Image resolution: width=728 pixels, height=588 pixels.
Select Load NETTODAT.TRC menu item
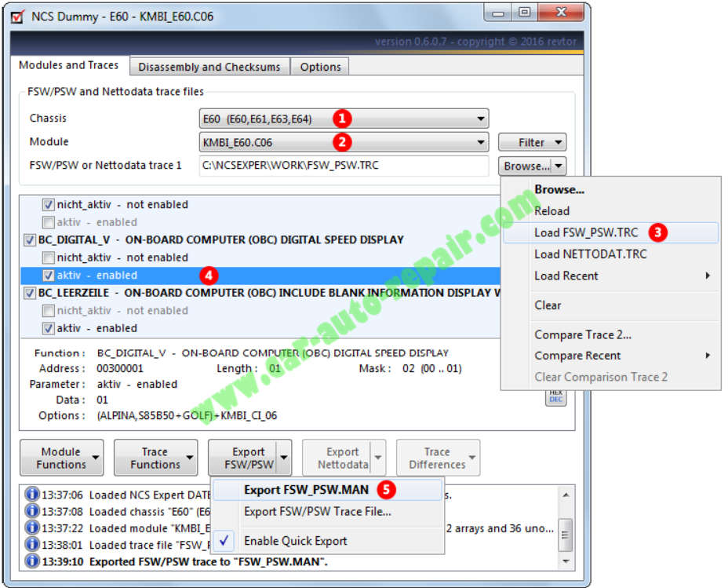pyautogui.click(x=610, y=254)
